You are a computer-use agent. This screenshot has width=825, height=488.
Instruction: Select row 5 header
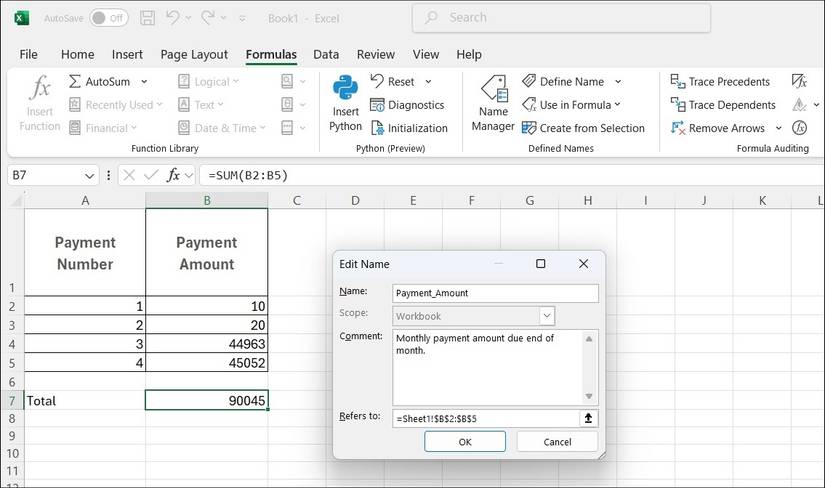click(12, 363)
